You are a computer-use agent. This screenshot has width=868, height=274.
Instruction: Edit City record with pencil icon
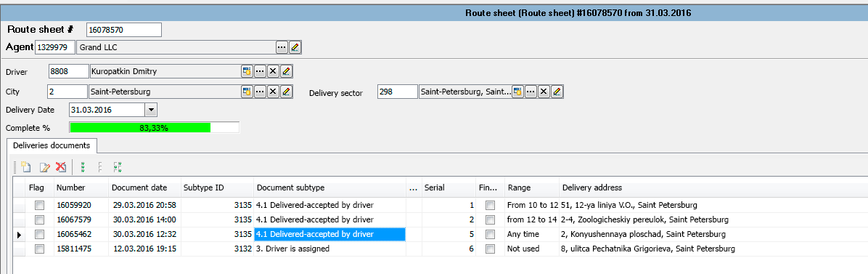286,92
